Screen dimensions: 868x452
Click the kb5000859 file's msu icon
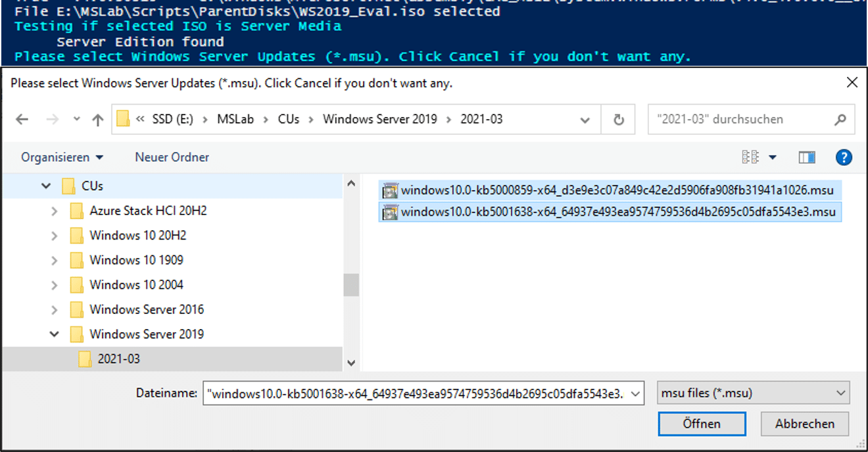pos(390,191)
